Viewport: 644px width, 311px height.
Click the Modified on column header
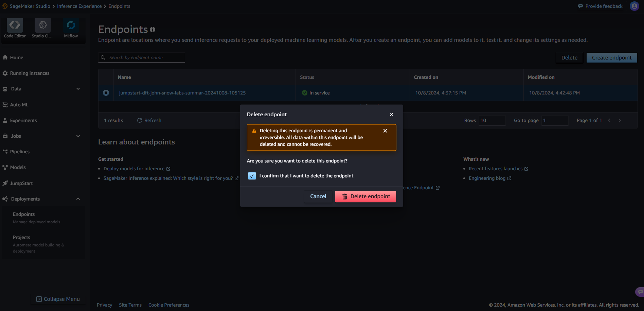pyautogui.click(x=541, y=77)
